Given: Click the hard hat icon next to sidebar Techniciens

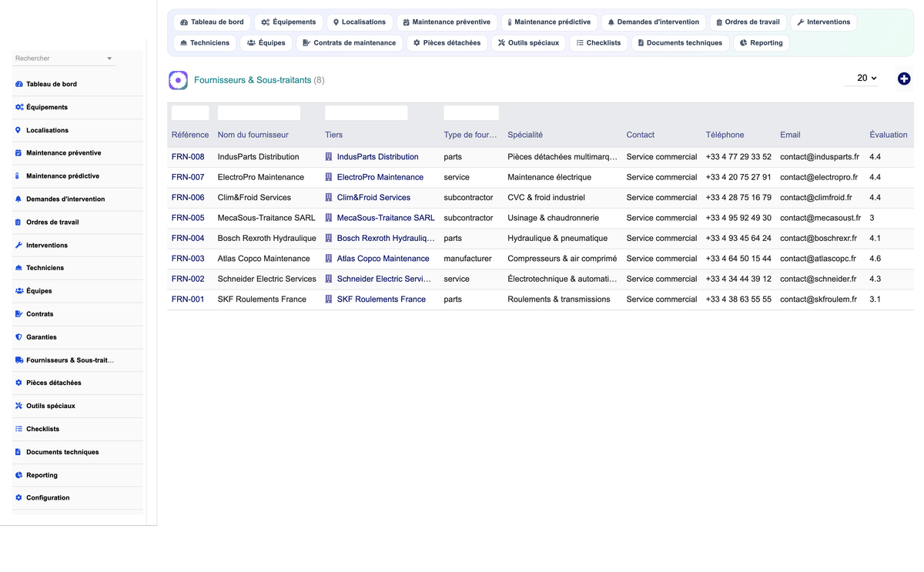Looking at the screenshot, I should [18, 268].
